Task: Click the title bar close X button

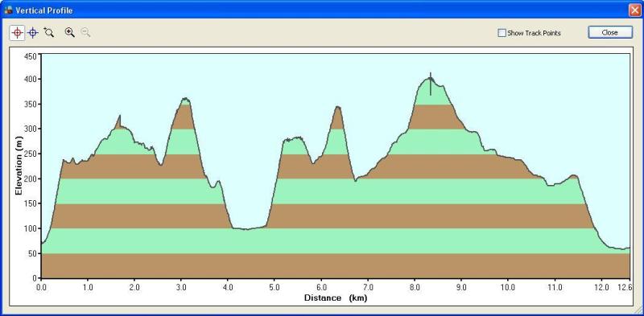Action: [634, 10]
